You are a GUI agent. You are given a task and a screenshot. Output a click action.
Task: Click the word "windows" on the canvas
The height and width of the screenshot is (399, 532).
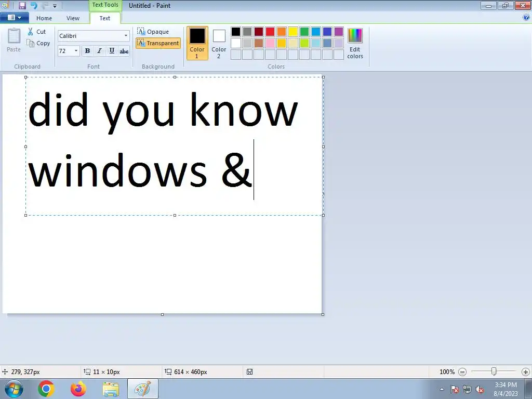click(x=117, y=170)
